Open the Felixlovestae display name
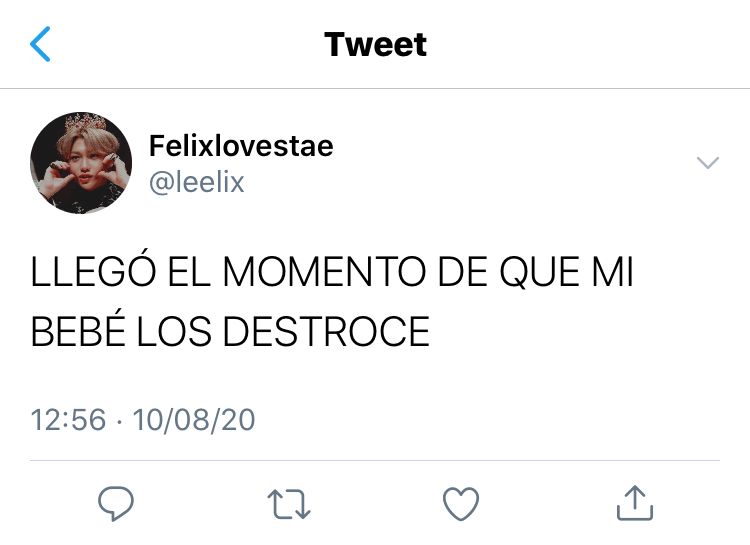This screenshot has width=750, height=545. tap(241, 145)
